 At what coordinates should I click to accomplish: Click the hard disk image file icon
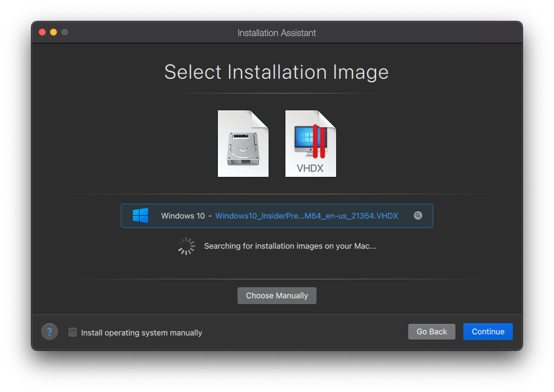pos(243,144)
